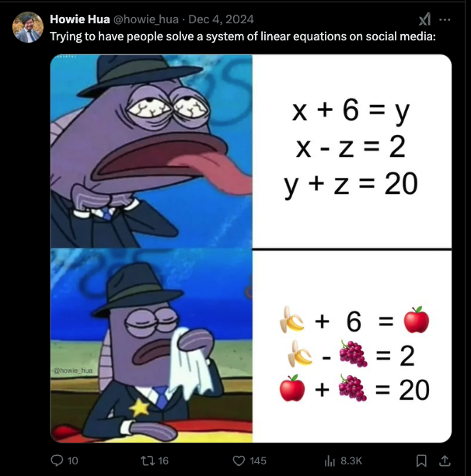This screenshot has width=471, height=476.
Task: Like the post with the heart icon
Action: tap(239, 460)
